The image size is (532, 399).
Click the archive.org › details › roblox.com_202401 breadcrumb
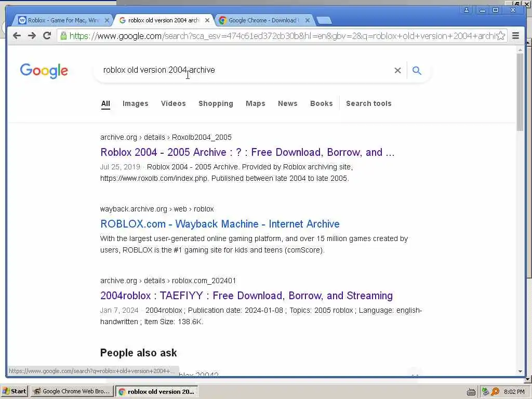coord(168,281)
